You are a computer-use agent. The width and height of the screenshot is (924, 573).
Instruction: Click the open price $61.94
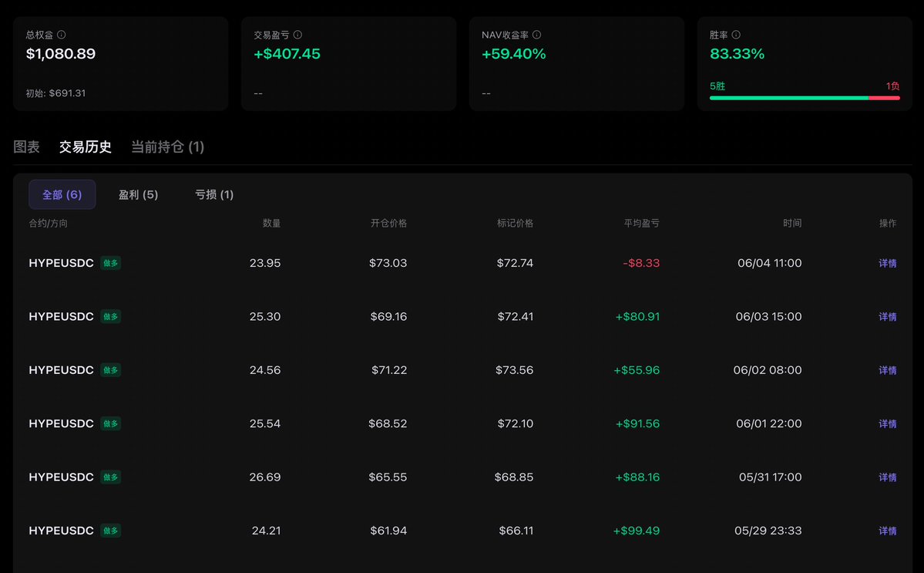389,531
